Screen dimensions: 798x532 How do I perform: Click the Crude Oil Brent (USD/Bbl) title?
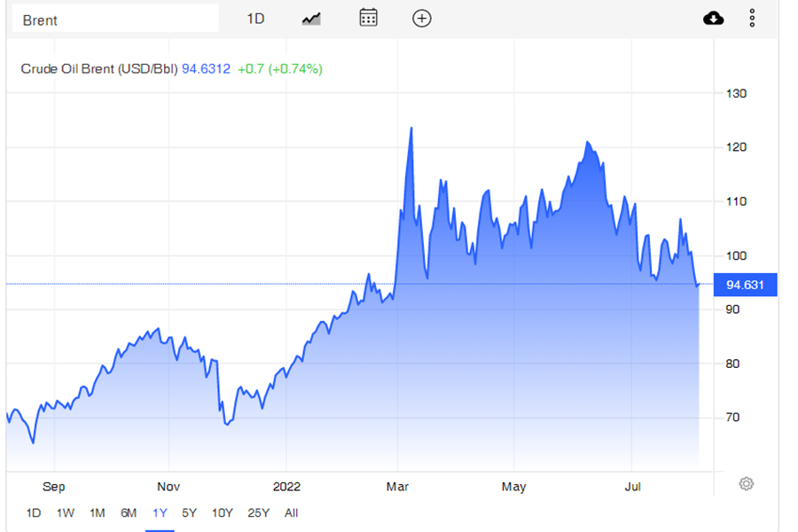pos(99,68)
